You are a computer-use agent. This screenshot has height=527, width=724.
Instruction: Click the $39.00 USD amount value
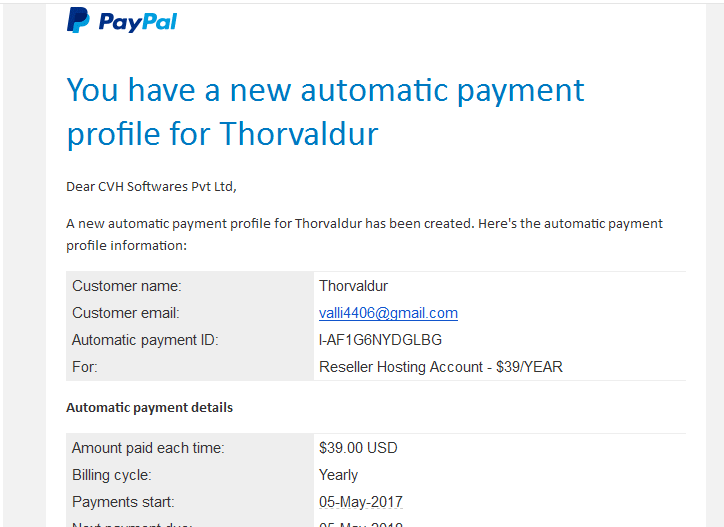358,448
